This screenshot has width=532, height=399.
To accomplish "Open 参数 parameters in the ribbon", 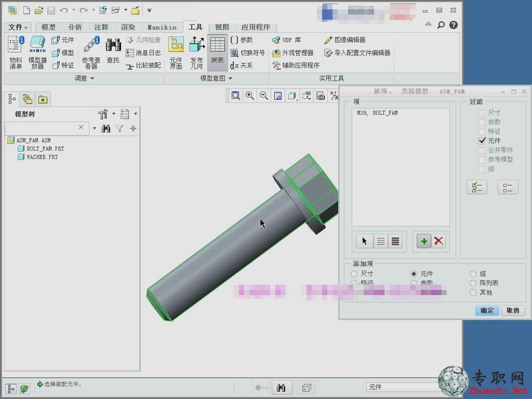I will (x=242, y=40).
